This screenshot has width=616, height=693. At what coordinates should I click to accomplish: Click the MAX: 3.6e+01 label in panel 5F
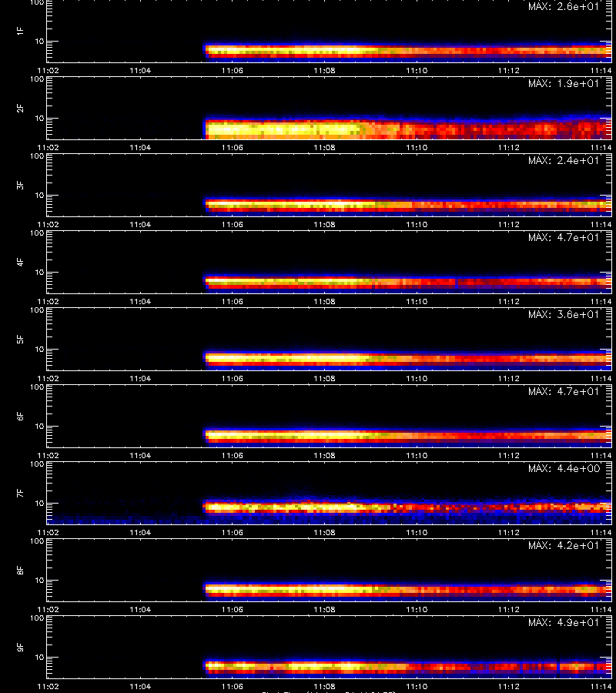click(564, 314)
